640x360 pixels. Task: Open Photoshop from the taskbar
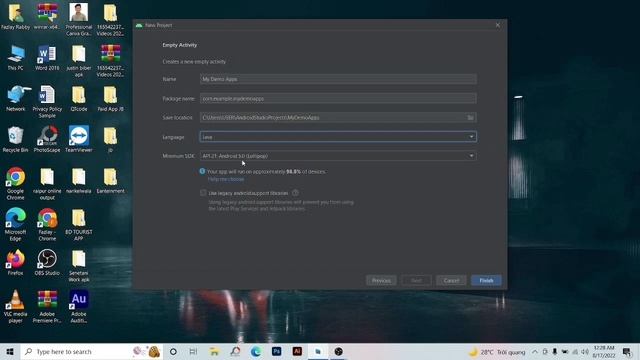(x=276, y=351)
